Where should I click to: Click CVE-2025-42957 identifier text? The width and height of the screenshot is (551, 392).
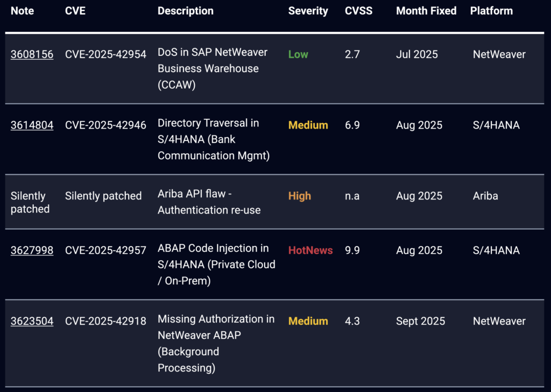click(105, 250)
